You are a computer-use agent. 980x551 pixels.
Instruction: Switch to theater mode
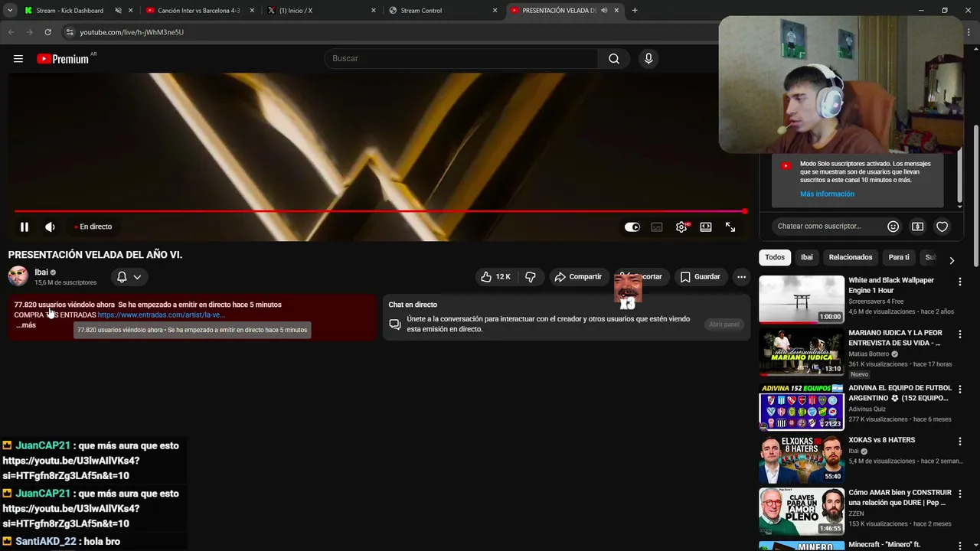(x=706, y=227)
